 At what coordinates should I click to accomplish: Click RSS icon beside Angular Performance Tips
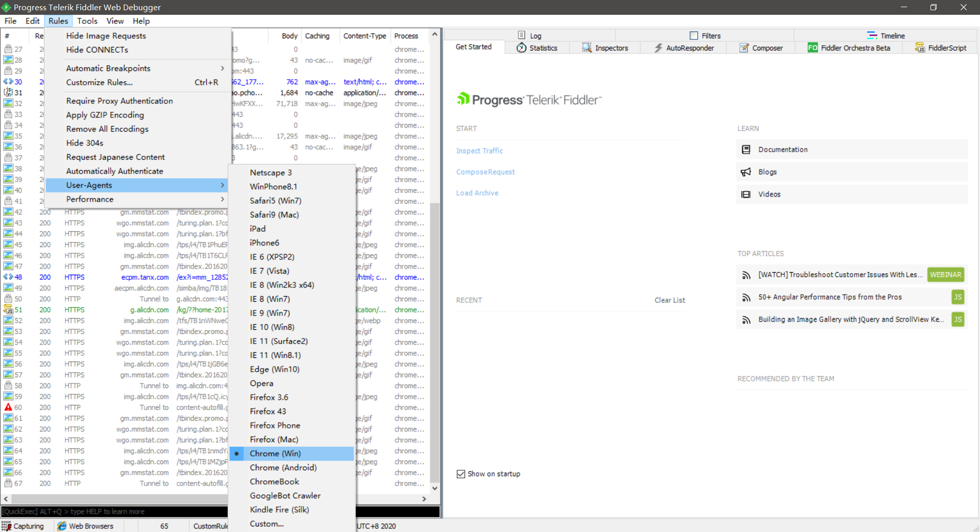pyautogui.click(x=746, y=298)
